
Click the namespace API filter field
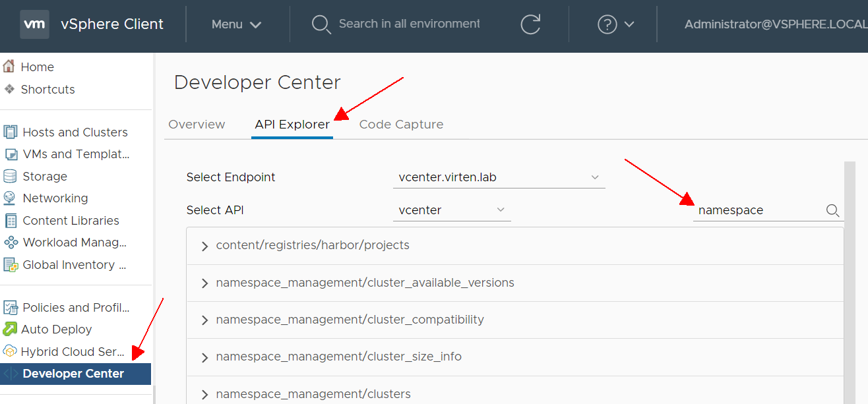point(760,210)
